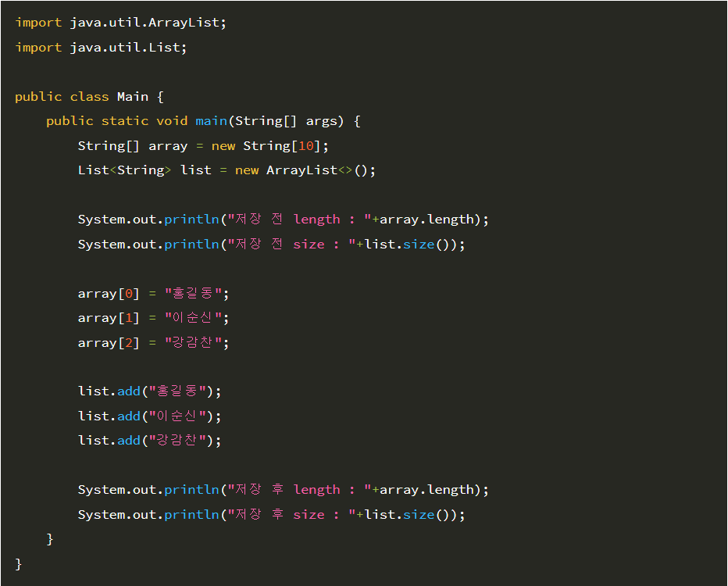Viewport: 728px width, 586px height.
Task: Click the import java.util.List statement
Action: tap(101, 47)
